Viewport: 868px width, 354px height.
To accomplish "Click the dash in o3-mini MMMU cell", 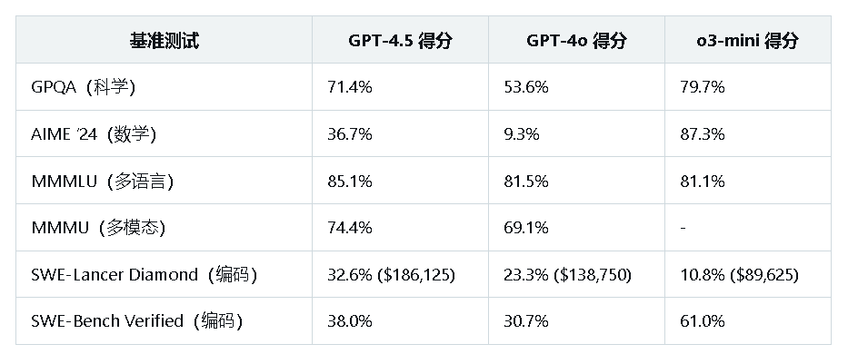I will [x=683, y=228].
